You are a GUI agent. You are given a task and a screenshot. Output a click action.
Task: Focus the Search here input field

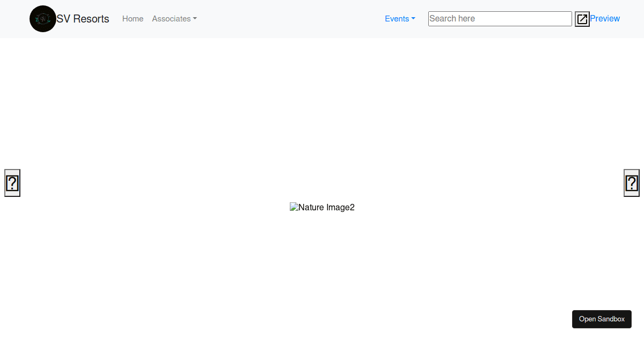pos(500,19)
